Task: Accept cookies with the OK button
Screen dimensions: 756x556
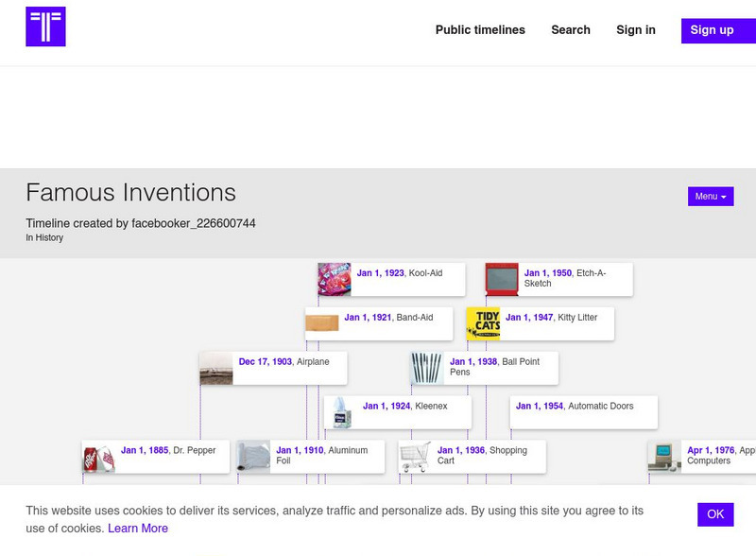Action: [x=715, y=514]
